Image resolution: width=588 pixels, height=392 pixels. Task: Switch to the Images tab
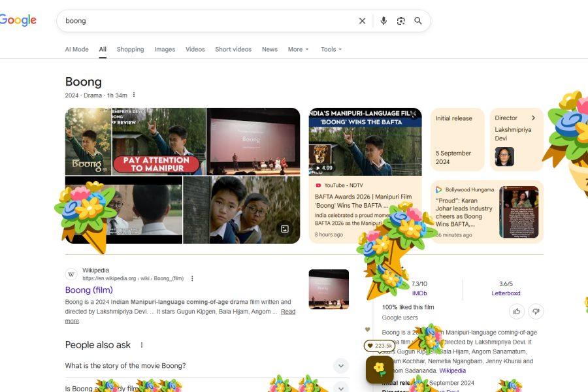(165, 50)
